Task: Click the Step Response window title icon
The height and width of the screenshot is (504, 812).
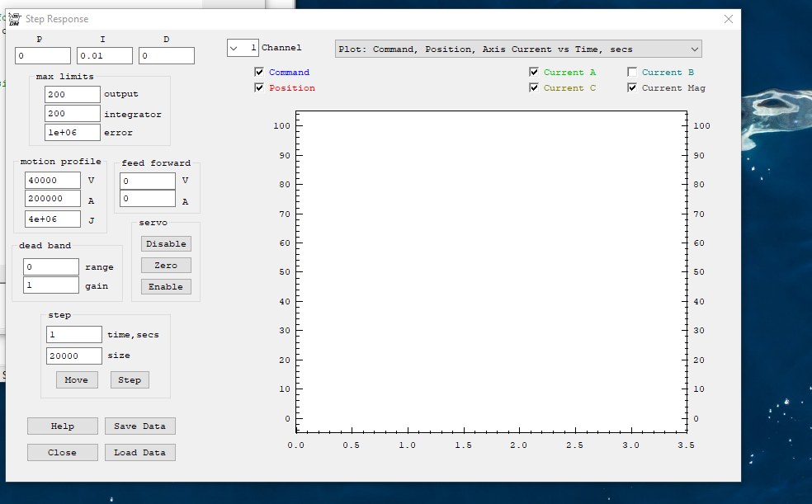Action: 14,19
